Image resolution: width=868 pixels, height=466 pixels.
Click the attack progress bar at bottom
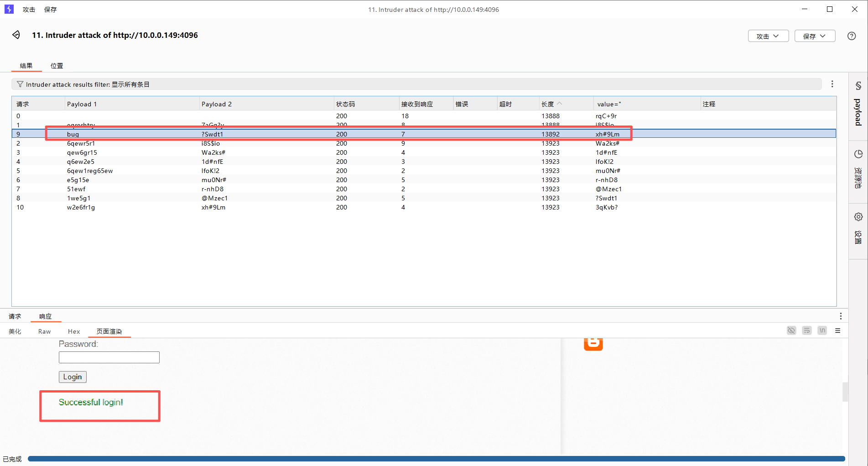click(436, 459)
